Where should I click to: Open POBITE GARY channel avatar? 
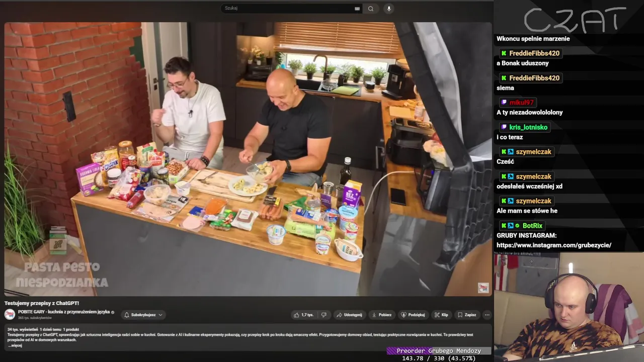click(10, 315)
